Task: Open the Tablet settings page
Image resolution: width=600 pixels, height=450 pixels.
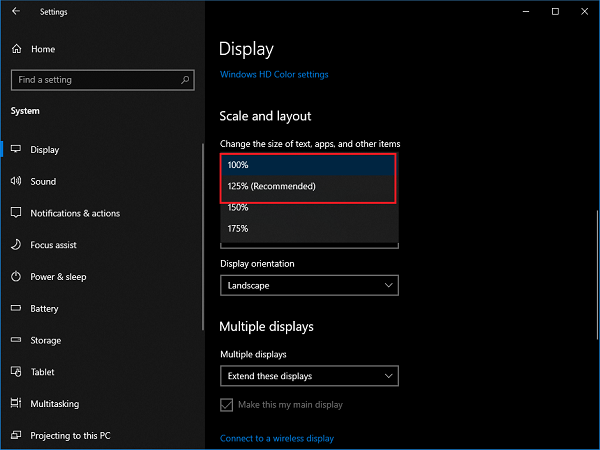Action: click(x=42, y=372)
